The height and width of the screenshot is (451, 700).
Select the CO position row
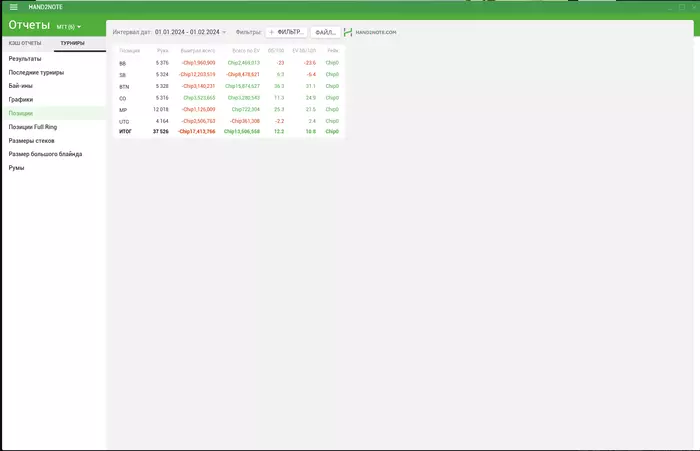pyautogui.click(x=229, y=98)
